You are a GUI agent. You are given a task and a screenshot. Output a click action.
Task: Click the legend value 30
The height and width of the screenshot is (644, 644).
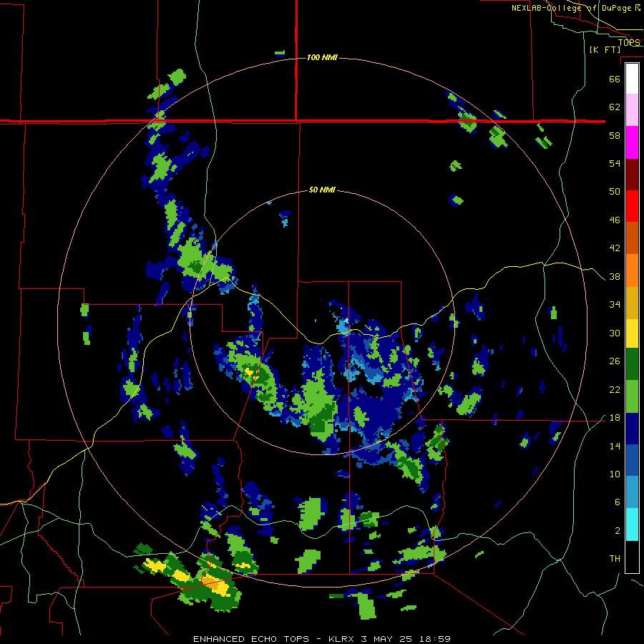click(615, 333)
